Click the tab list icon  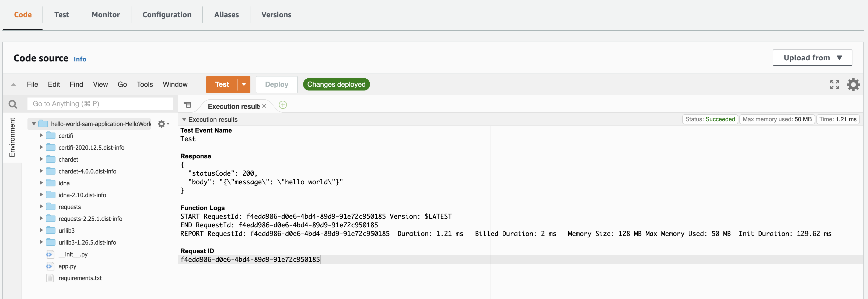coord(188,105)
